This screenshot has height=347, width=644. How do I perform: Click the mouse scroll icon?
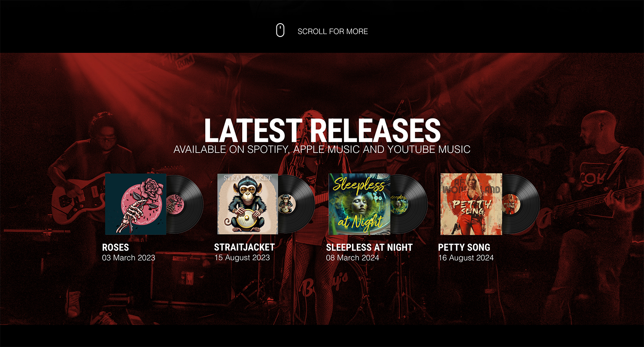pyautogui.click(x=280, y=30)
